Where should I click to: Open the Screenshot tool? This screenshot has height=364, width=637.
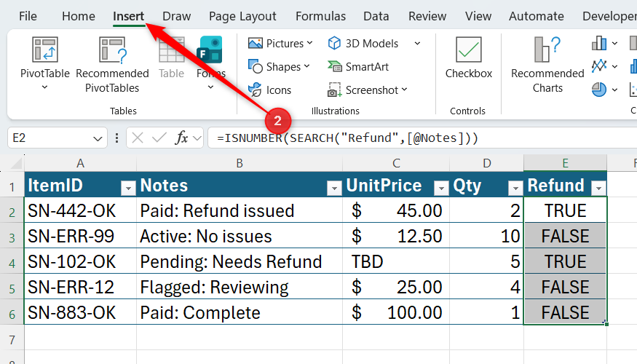click(367, 90)
